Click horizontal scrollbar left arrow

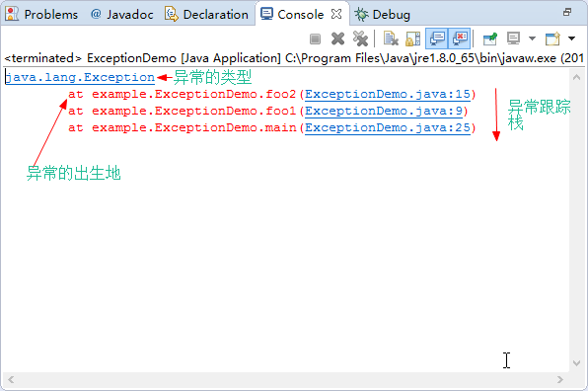11,379
